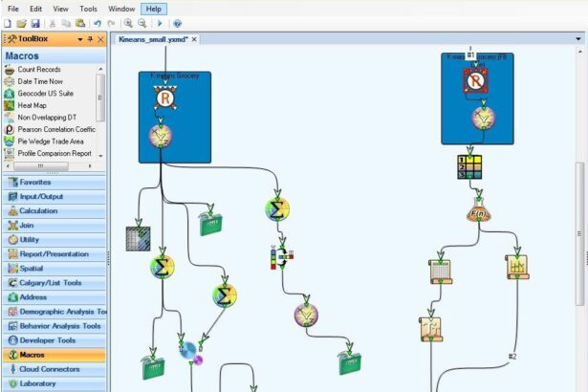Image resolution: width=588 pixels, height=392 pixels.
Task: Select the Formula flask tool on canvas
Action: [478, 212]
